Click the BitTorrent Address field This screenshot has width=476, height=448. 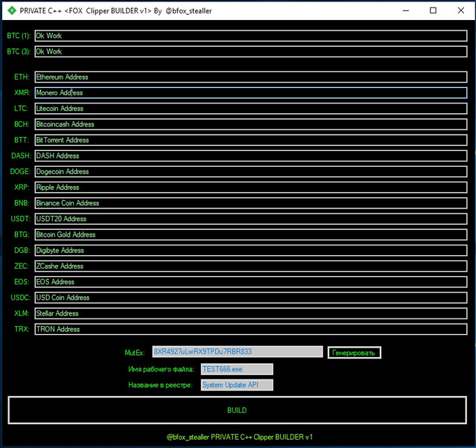251,140
